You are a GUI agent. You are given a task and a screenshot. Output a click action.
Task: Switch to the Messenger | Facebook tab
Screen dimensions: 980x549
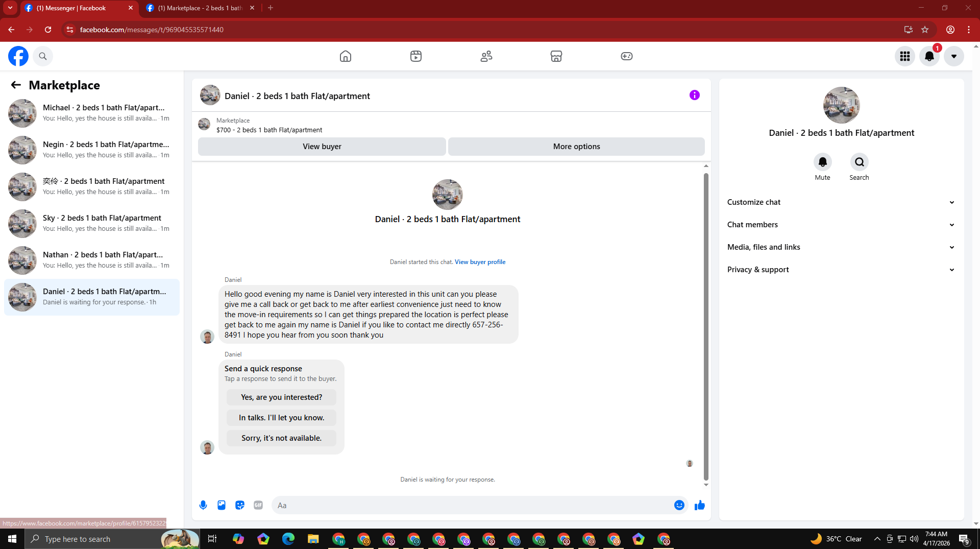tap(79, 8)
